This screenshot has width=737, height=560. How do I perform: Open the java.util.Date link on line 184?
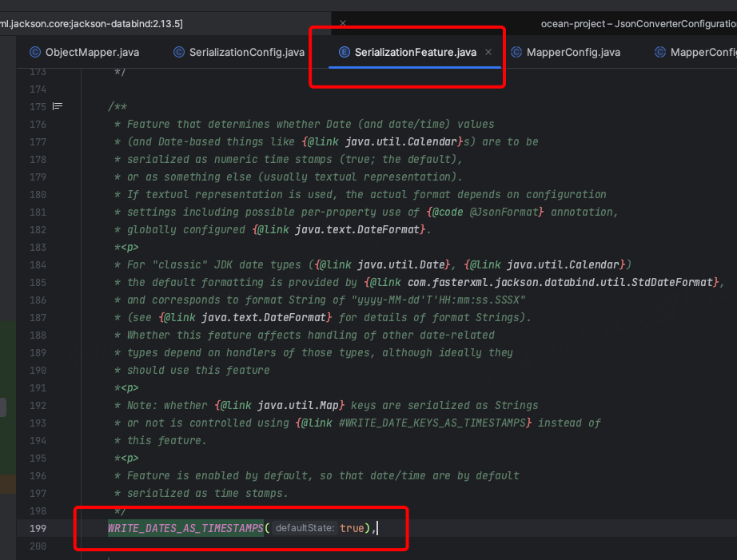click(400, 265)
